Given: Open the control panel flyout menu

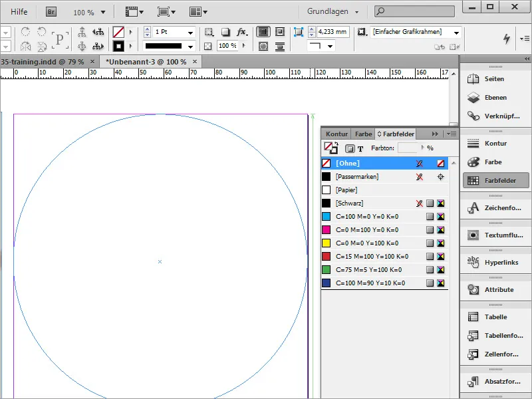Looking at the screenshot, I should point(524,39).
